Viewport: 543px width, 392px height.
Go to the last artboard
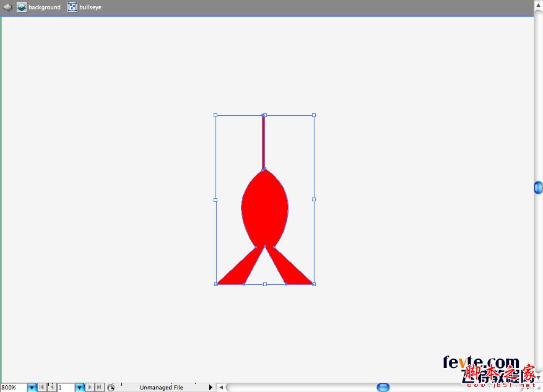(100, 387)
